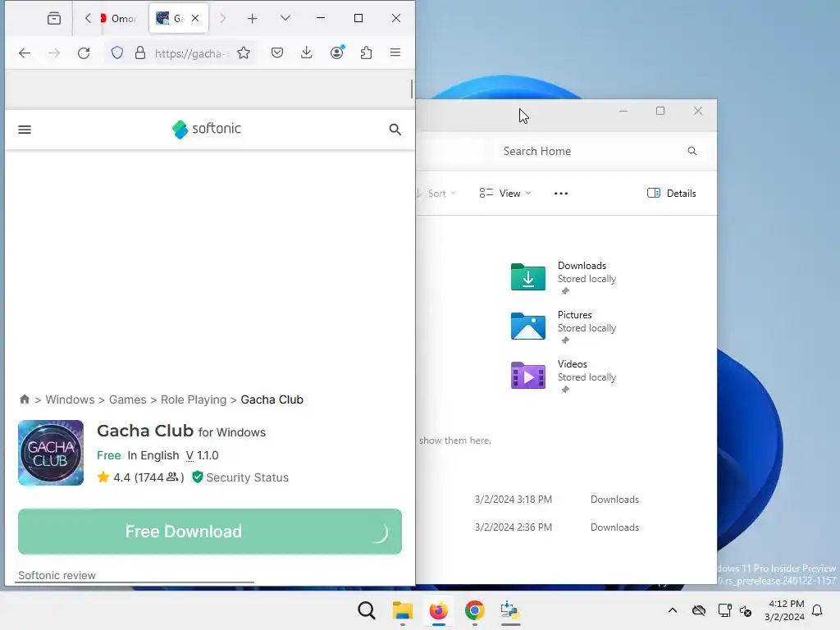Switch to Firefox on taskbar
840x630 pixels.
(438, 610)
